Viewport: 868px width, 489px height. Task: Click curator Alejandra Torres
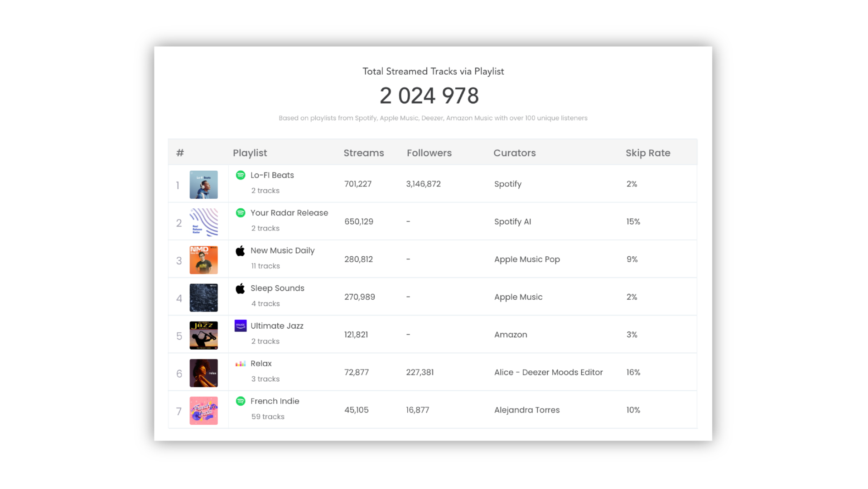527,410
